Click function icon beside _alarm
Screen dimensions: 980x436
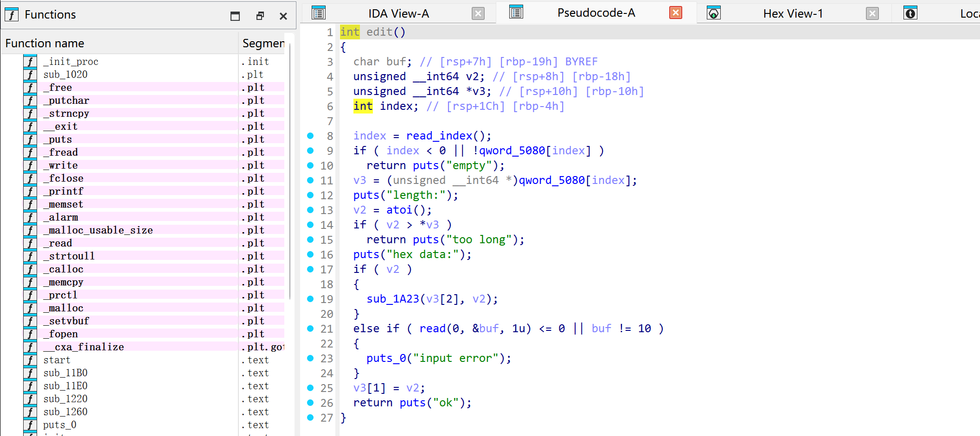tap(30, 217)
